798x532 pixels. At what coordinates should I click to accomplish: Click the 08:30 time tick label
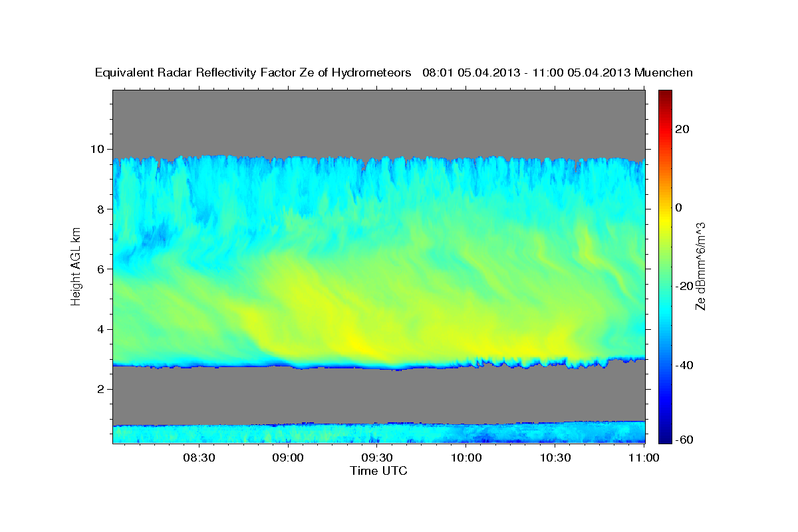coord(199,458)
